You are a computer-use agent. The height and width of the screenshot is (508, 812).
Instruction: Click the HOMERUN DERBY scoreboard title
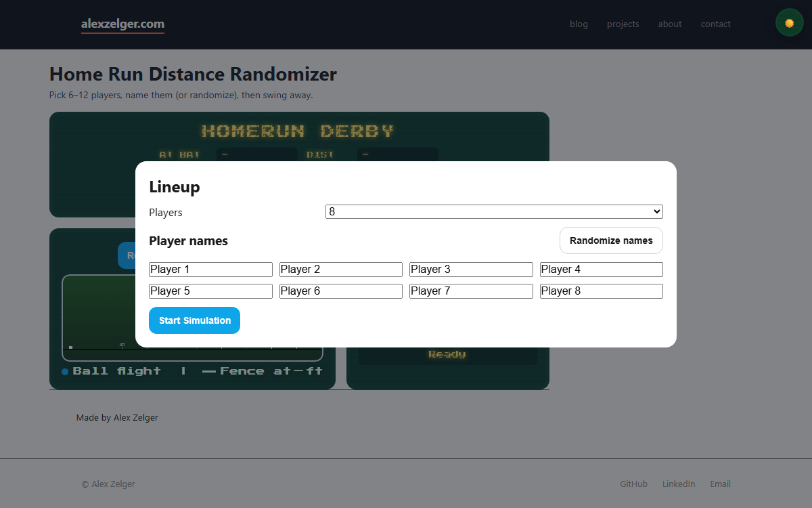pos(298,131)
